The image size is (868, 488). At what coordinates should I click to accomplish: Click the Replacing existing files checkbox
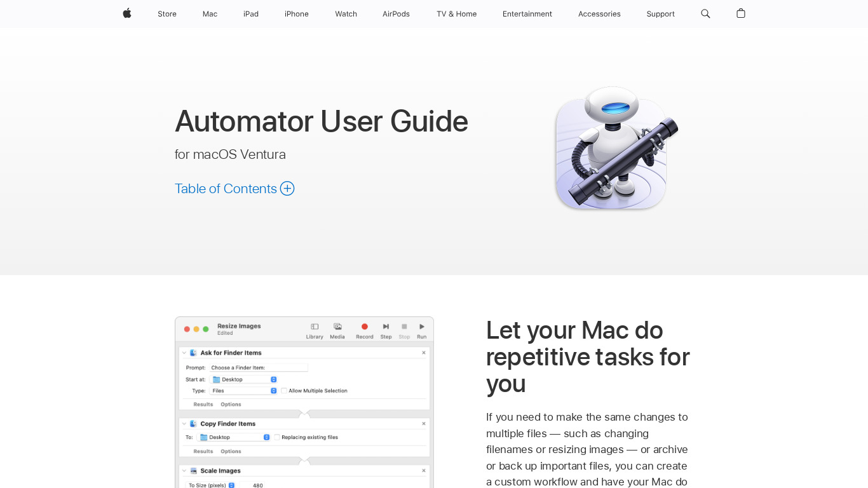click(277, 437)
